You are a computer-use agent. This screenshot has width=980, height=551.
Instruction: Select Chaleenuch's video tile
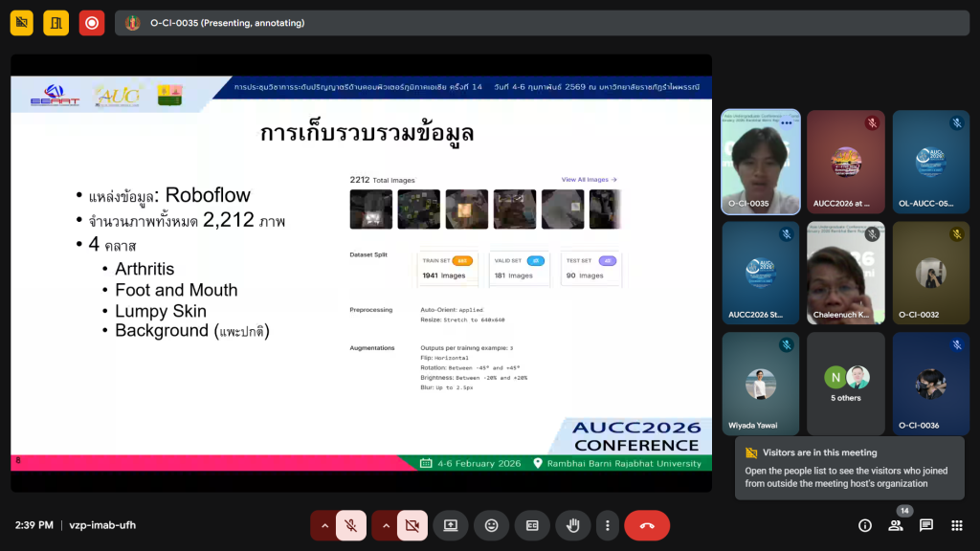(846, 273)
